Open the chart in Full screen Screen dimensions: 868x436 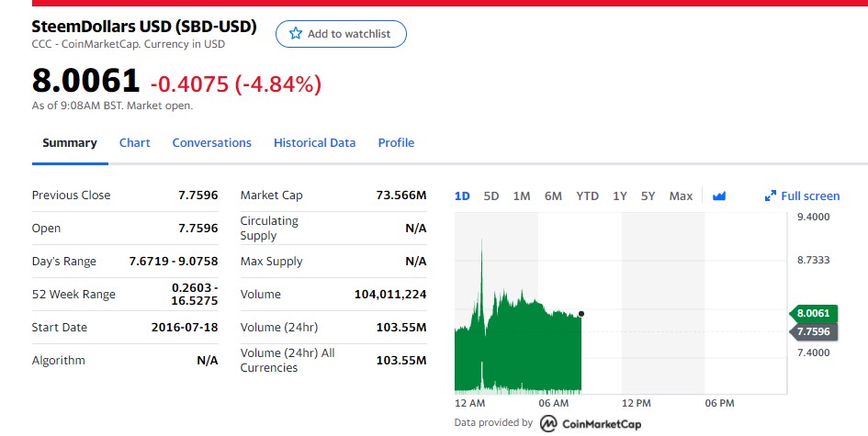tap(802, 196)
